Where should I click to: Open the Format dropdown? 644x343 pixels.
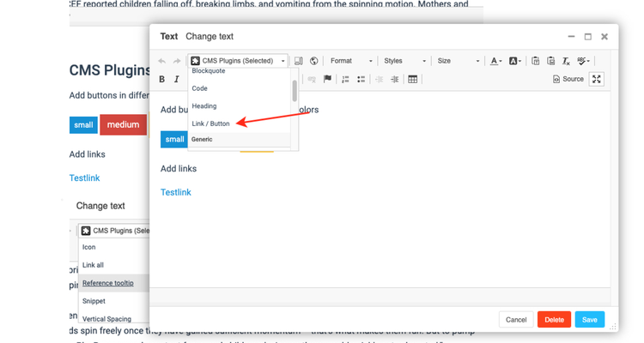coord(351,61)
